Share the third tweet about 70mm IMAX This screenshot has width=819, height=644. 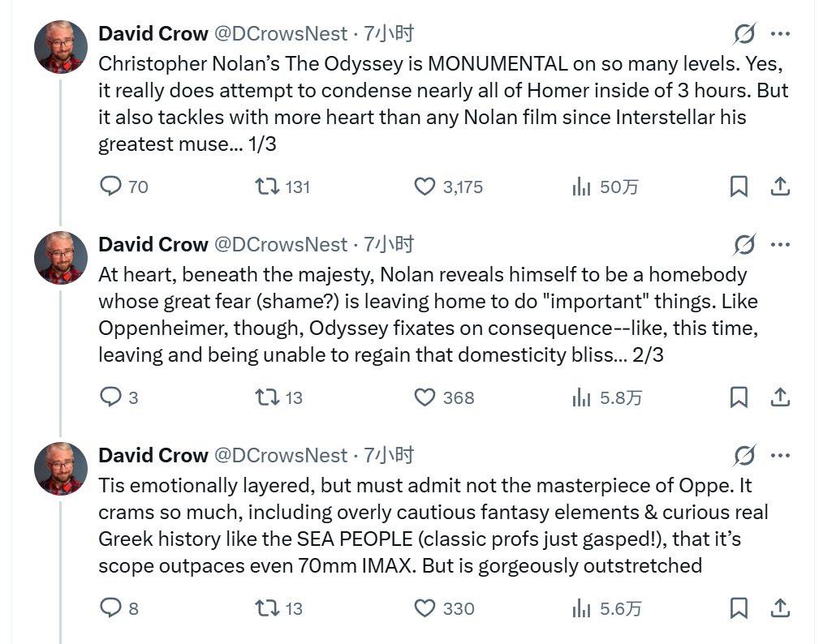tap(780, 608)
